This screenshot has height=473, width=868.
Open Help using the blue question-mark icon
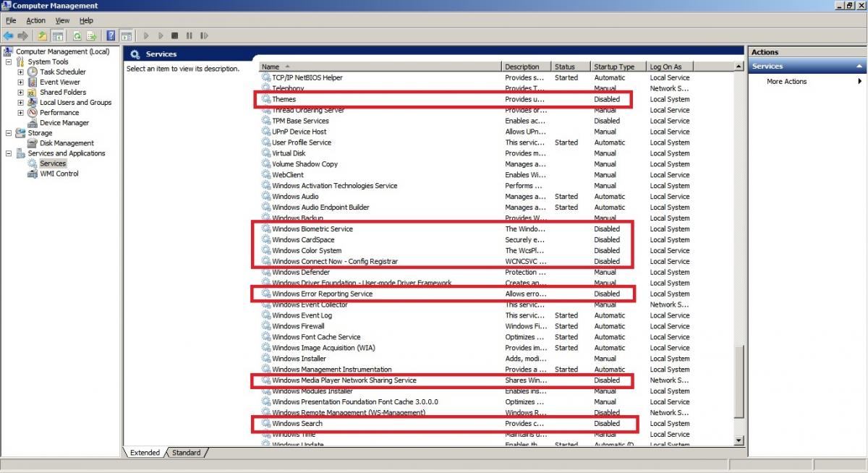tap(111, 35)
